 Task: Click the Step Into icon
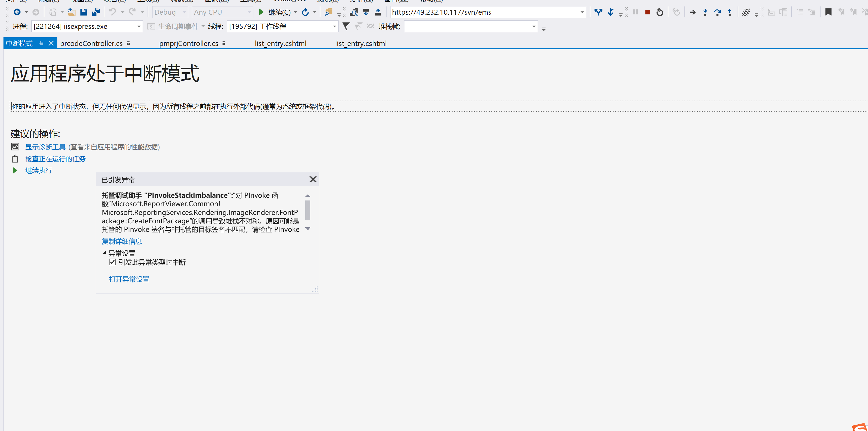coord(705,12)
